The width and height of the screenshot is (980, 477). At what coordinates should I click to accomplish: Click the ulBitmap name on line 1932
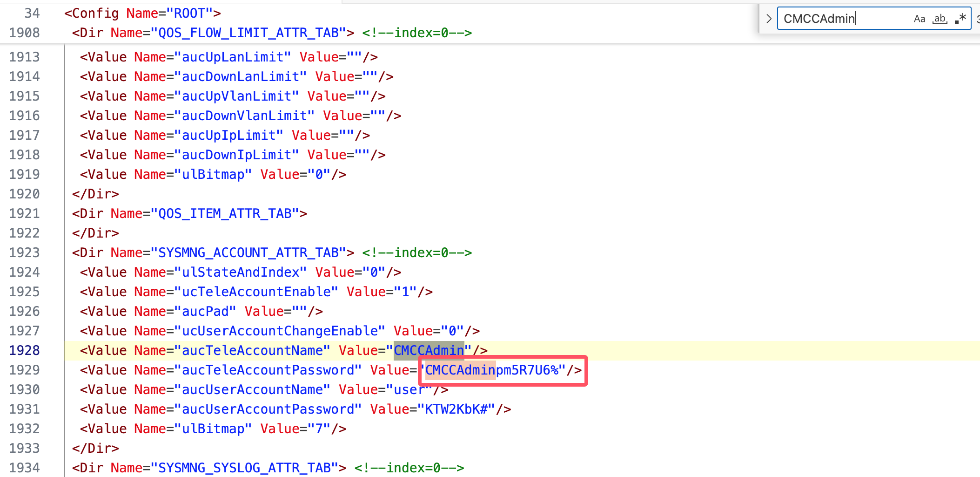point(213,429)
